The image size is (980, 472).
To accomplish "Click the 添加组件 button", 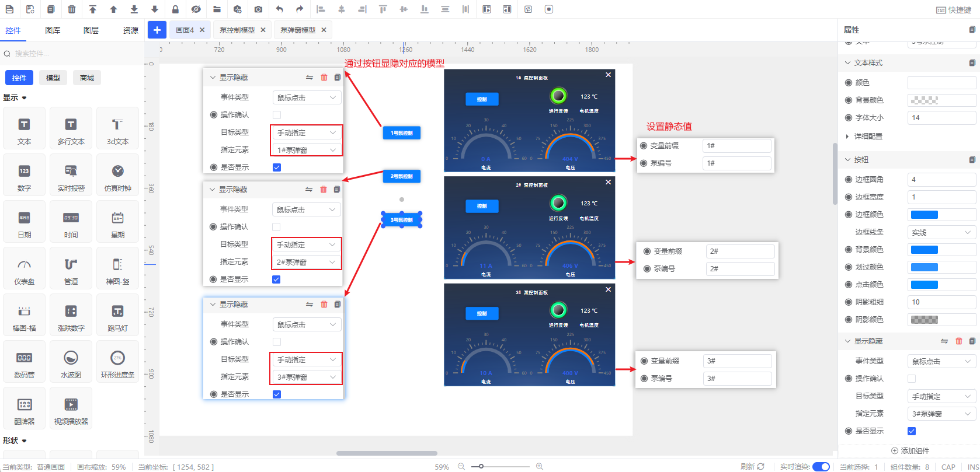I will (910, 450).
